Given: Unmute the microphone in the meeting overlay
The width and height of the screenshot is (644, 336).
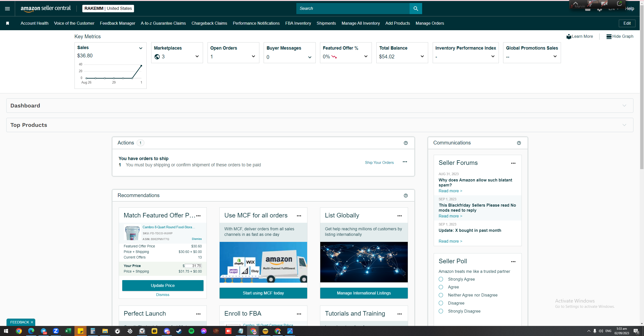Looking at the screenshot, I should point(590,4).
